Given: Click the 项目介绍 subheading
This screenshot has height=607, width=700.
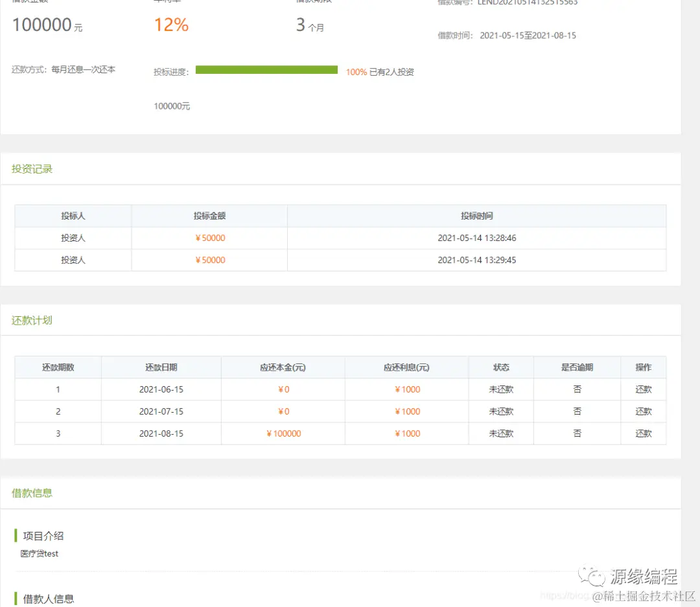Looking at the screenshot, I should 43,536.
